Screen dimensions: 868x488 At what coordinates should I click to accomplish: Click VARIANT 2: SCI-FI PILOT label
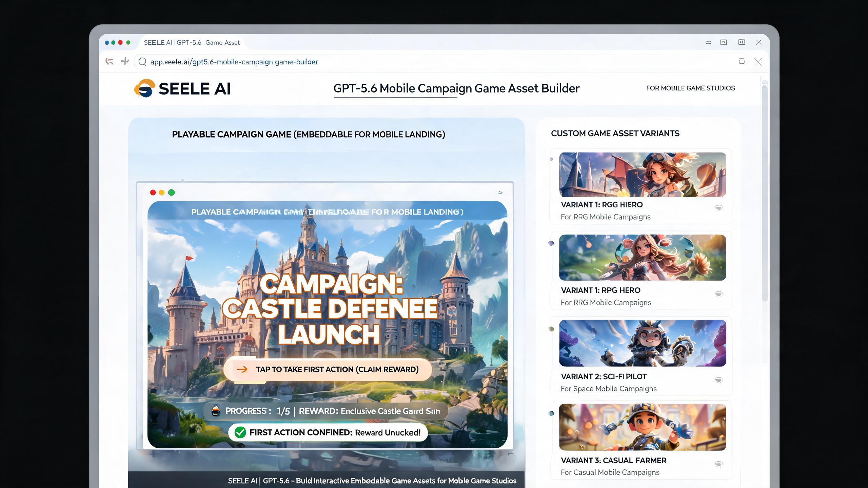coord(604,377)
